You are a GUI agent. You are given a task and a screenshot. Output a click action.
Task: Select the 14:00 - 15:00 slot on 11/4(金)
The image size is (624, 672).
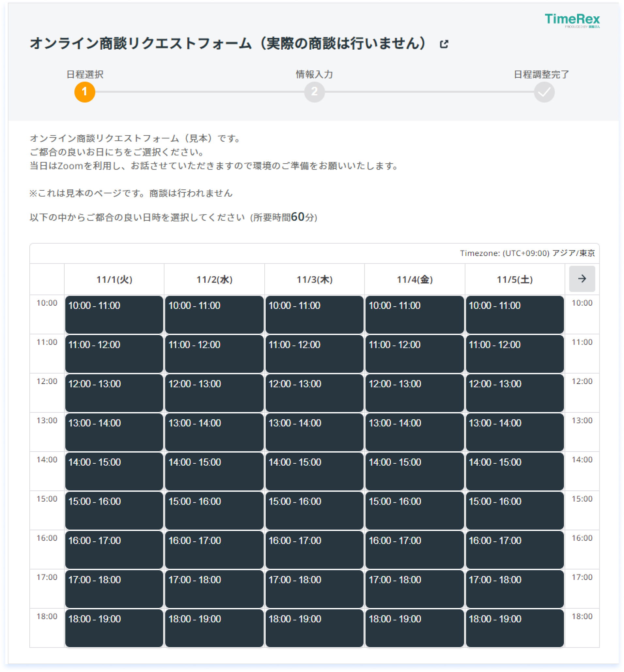pyautogui.click(x=414, y=471)
